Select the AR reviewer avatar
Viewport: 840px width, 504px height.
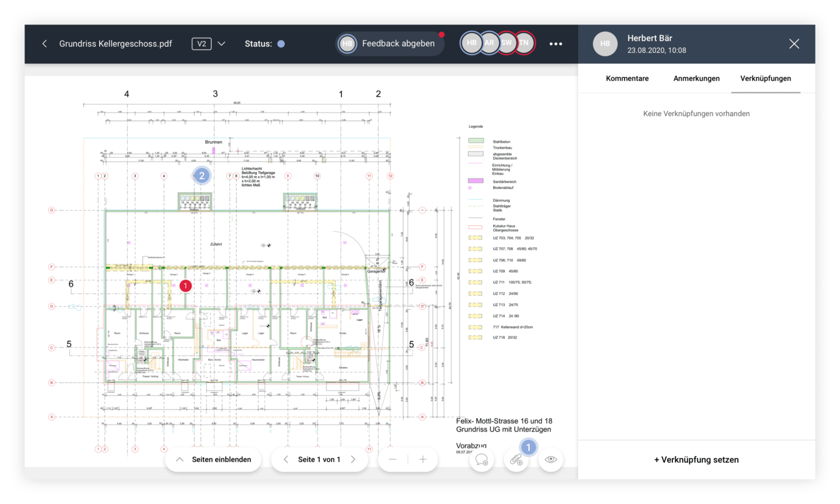click(489, 43)
